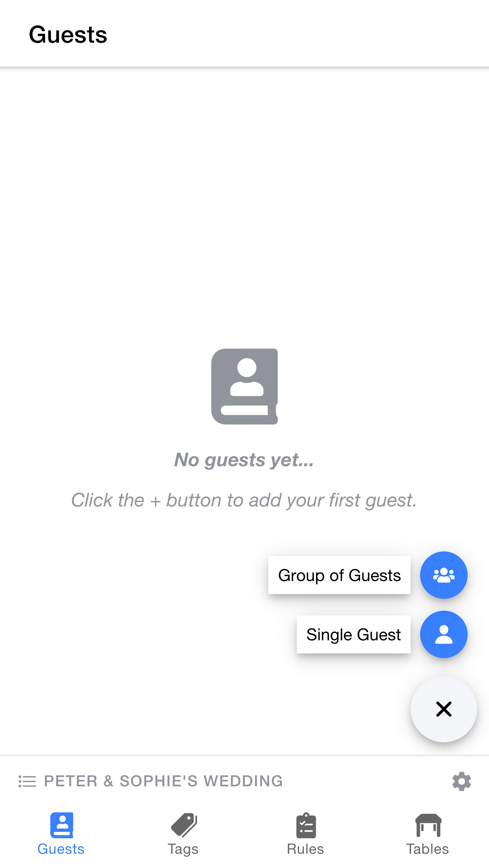Image resolution: width=489 pixels, height=868 pixels.
Task: Click the 'add your first guest' hint text
Action: coord(244,500)
